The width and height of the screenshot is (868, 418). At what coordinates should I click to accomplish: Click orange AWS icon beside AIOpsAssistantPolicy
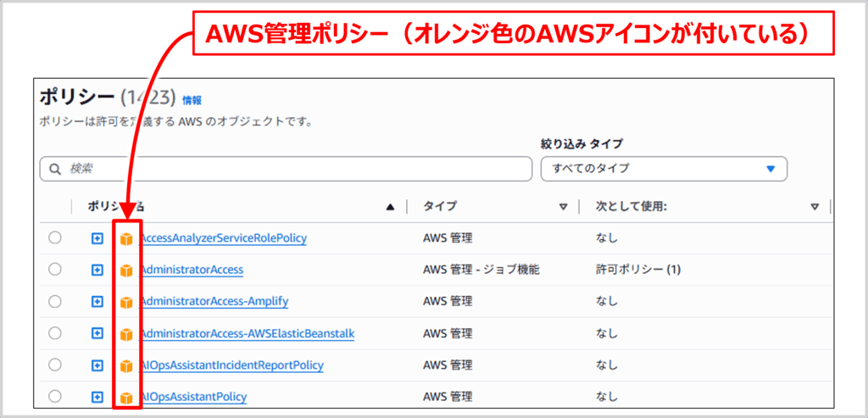[x=127, y=398]
